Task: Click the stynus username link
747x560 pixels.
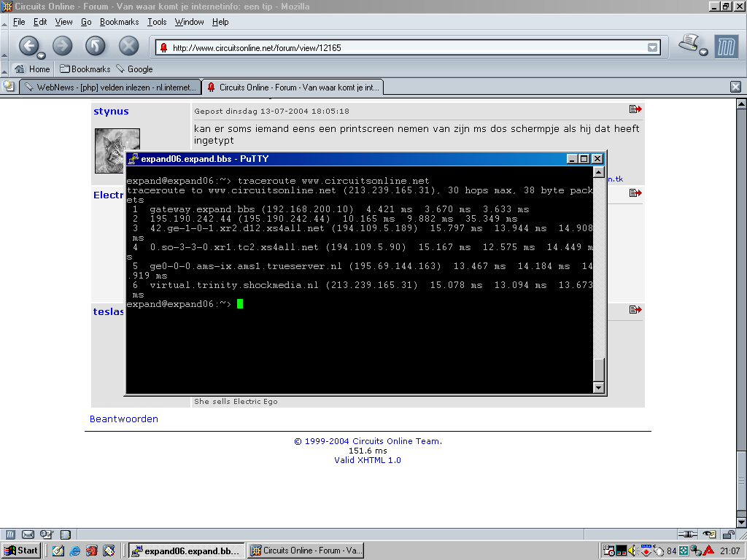Action: (x=111, y=112)
